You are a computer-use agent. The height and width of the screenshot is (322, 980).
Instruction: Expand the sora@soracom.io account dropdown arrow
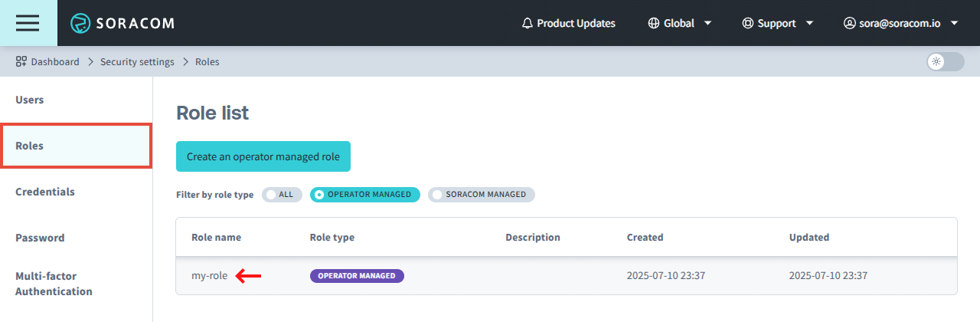pyautogui.click(x=954, y=23)
